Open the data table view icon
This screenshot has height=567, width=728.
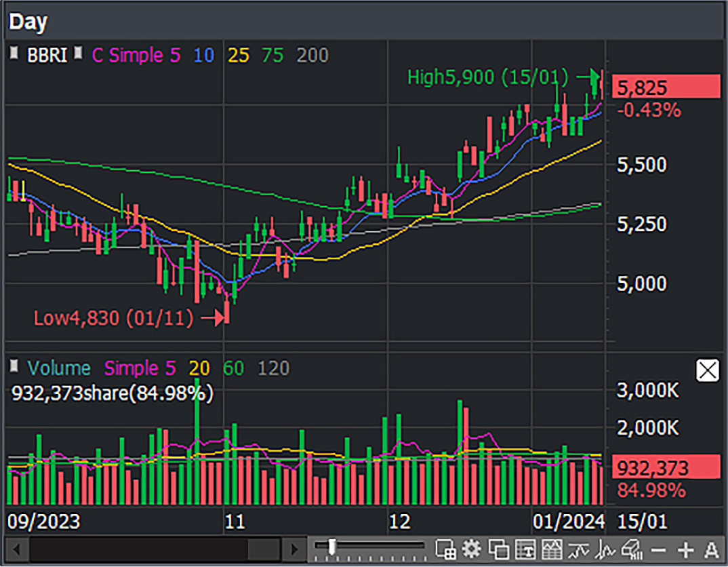point(525,550)
